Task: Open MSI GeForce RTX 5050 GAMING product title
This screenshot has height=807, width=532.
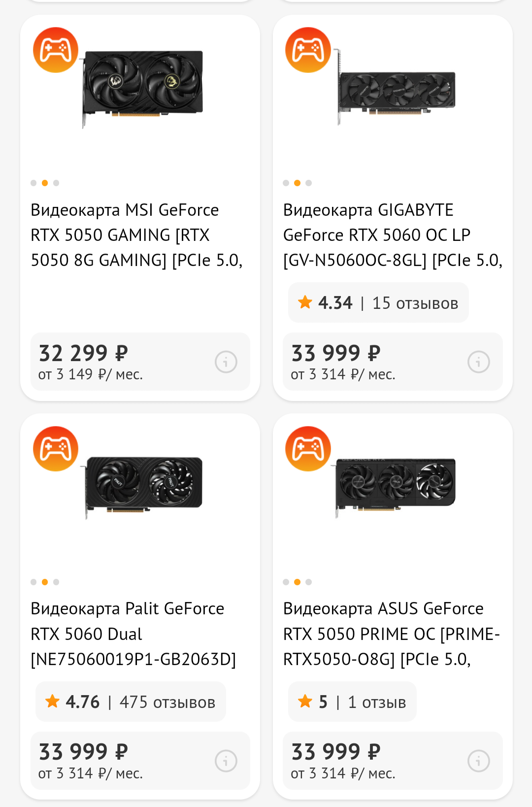Action: [136, 235]
